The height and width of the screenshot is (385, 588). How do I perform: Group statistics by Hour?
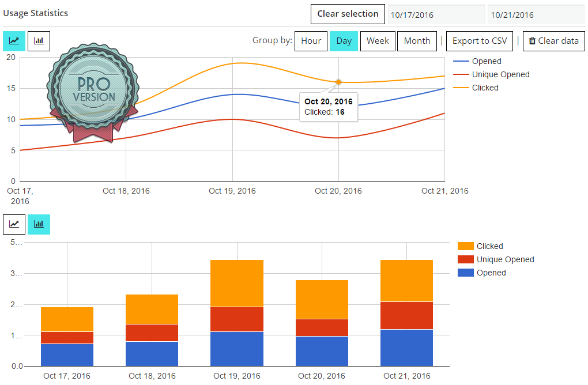[x=311, y=41]
